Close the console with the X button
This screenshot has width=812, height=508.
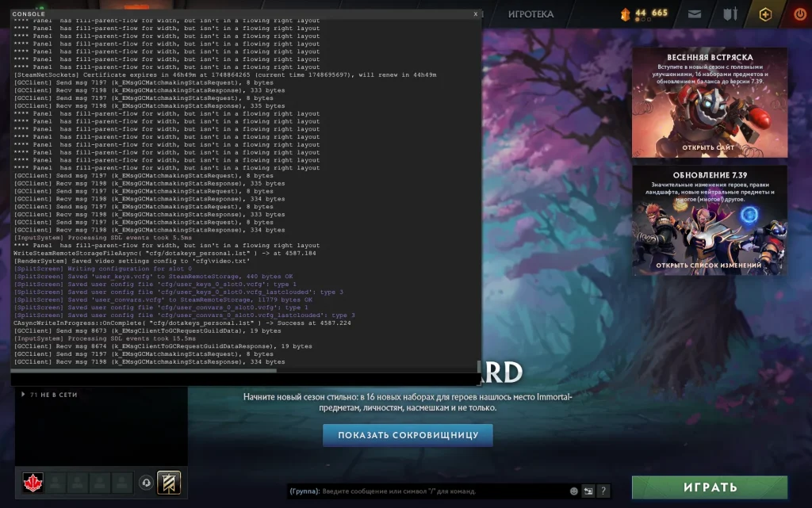point(476,14)
